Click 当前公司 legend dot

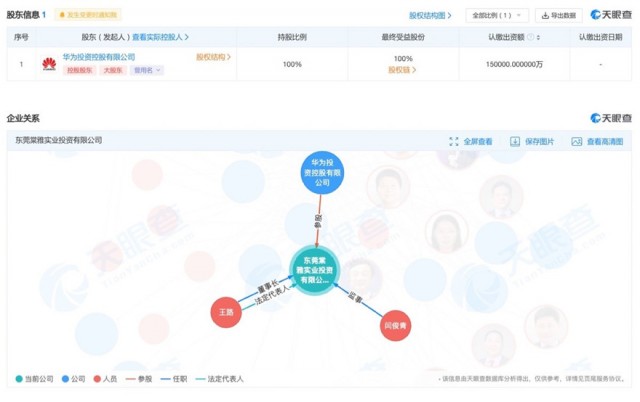(x=19, y=379)
